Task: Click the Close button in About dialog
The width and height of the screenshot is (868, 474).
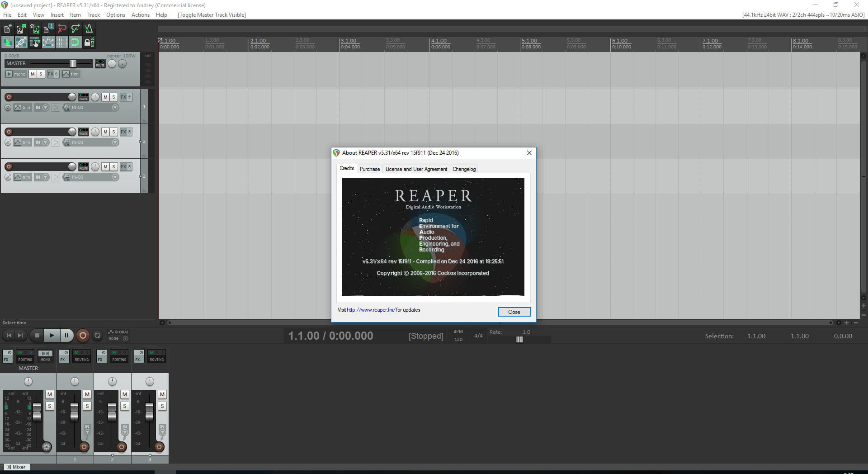Action: point(514,312)
